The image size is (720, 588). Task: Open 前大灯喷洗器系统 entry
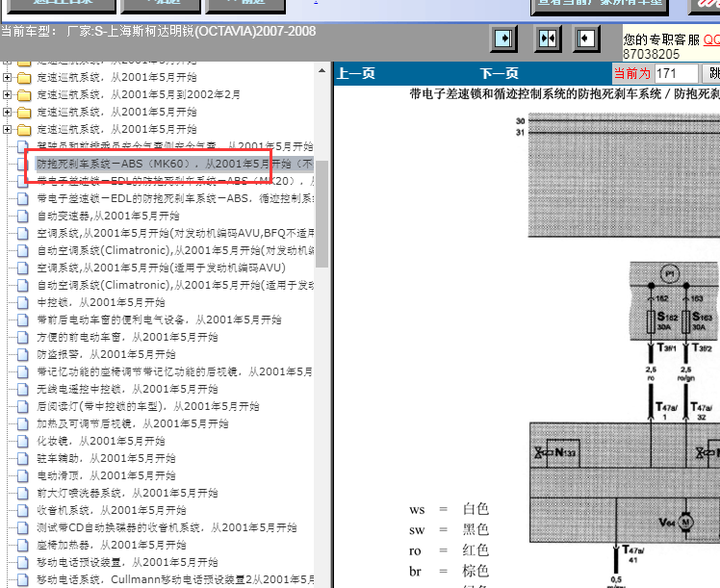coord(127,493)
